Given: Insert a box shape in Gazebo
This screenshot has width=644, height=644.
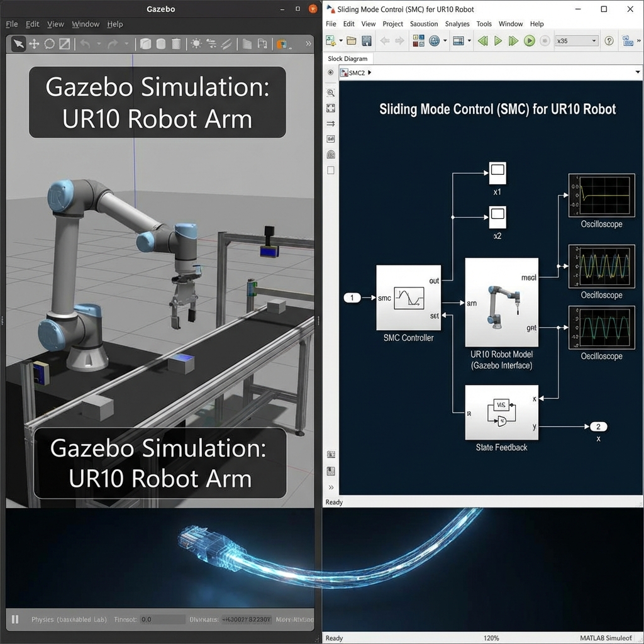Looking at the screenshot, I should pyautogui.click(x=145, y=43).
